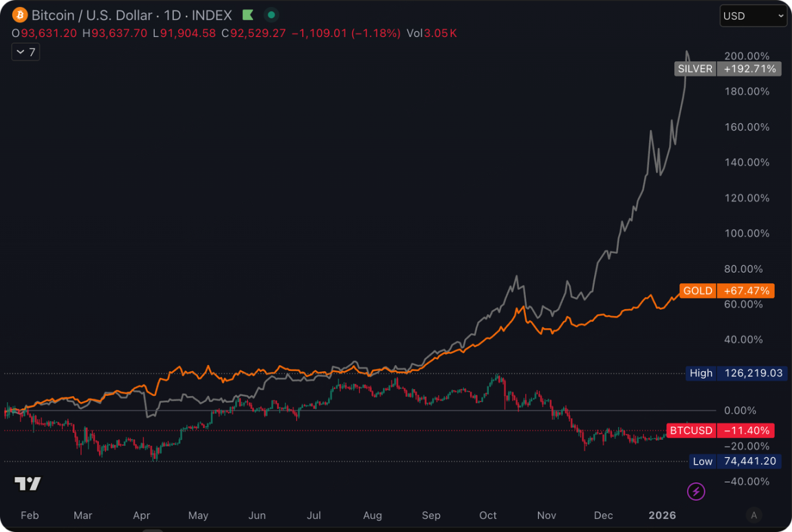Click the +192.71% silver percentage tag
Image resolution: width=792 pixels, height=532 pixels.
point(749,69)
